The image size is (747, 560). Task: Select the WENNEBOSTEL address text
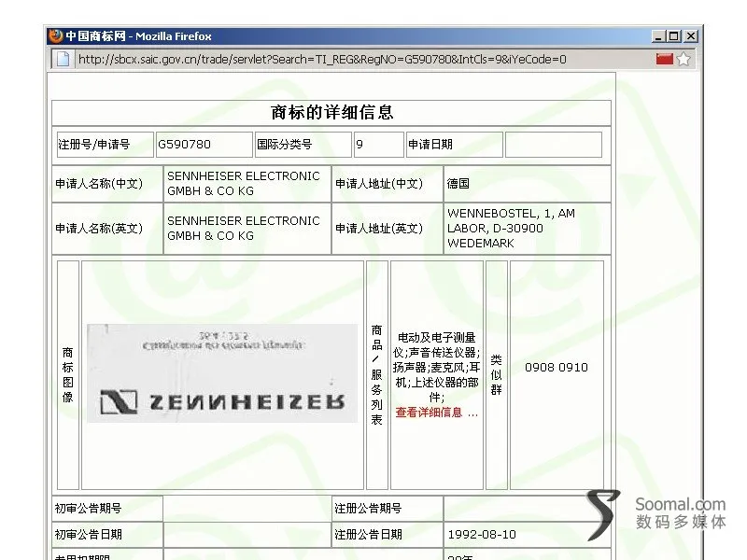click(511, 228)
